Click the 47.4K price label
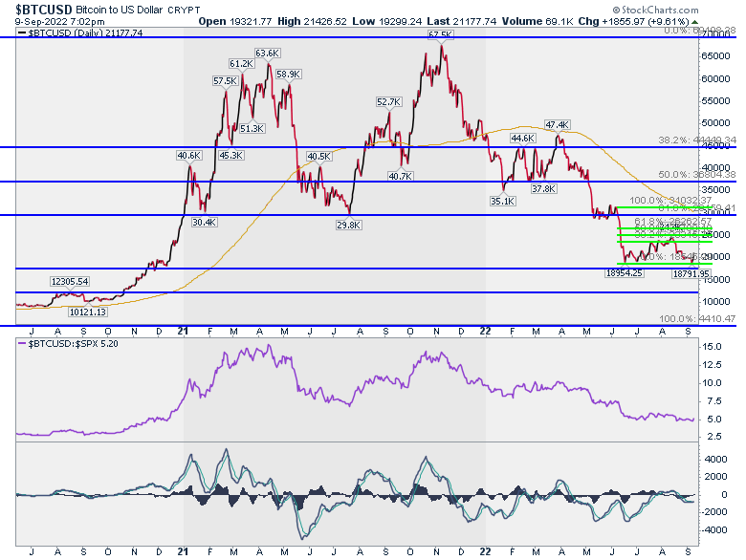746x560 pixels. point(558,125)
